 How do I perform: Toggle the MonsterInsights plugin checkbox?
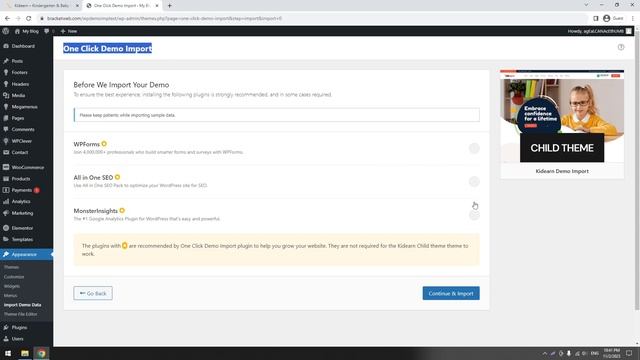474,215
